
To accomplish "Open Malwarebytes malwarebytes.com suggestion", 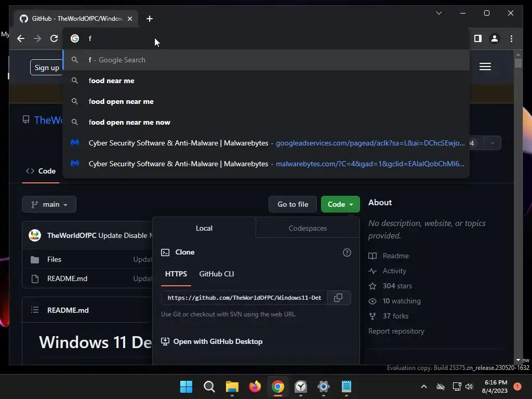I will point(267,164).
